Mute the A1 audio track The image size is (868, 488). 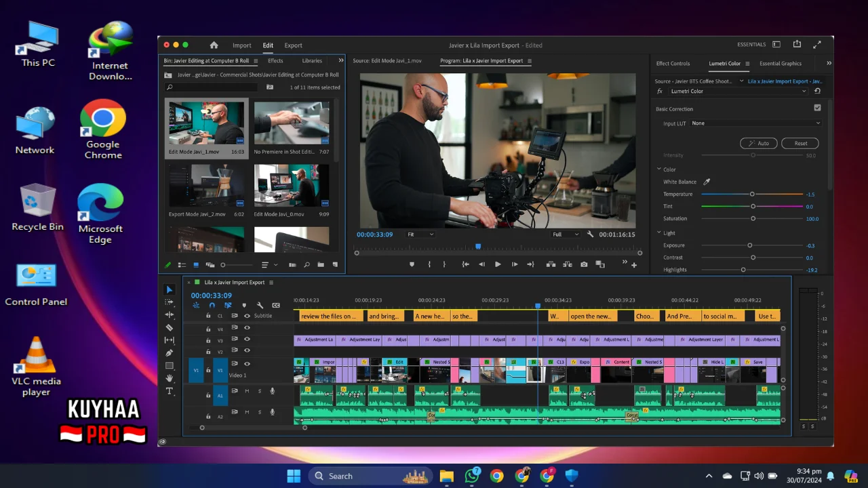click(x=247, y=391)
